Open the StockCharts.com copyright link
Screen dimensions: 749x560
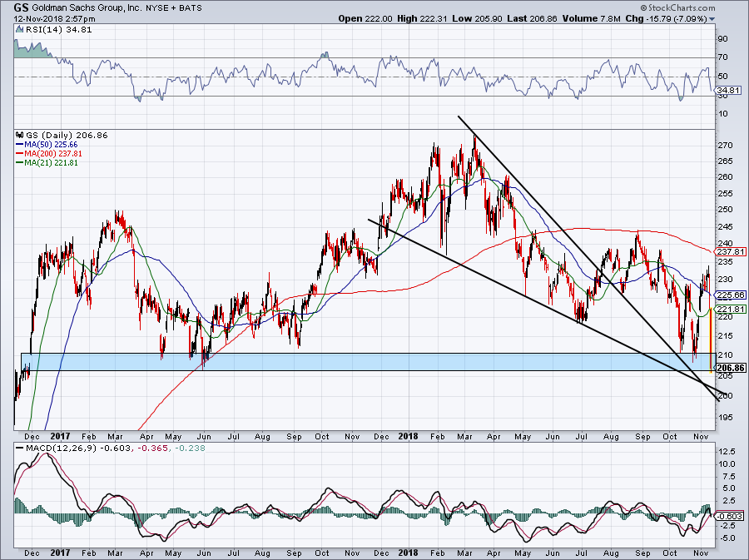pos(678,7)
